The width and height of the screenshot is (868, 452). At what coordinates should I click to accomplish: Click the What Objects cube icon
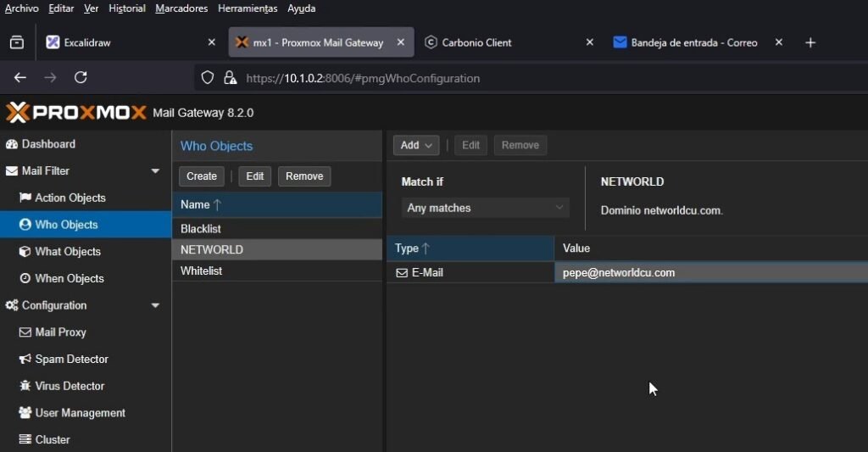[25, 252]
